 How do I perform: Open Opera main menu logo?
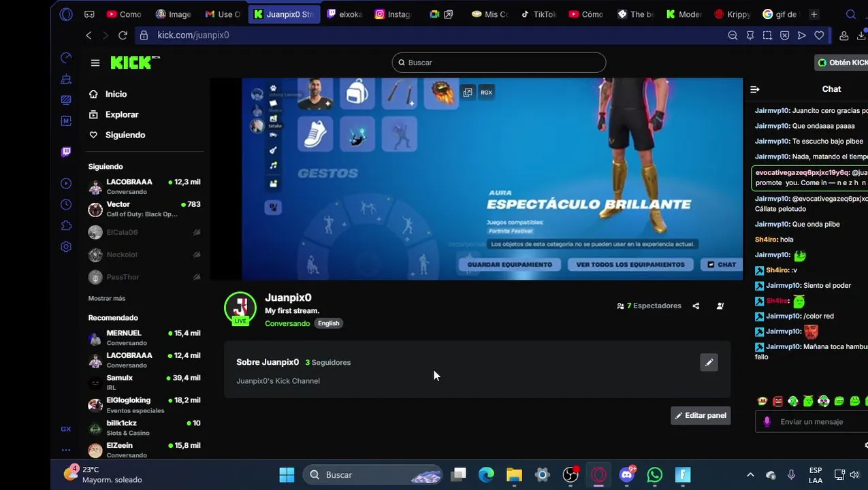66,14
